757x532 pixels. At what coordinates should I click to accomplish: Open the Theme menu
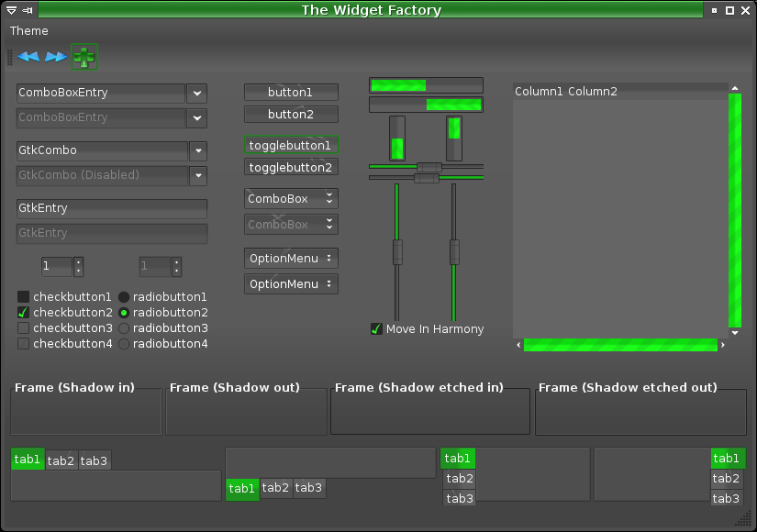click(x=29, y=31)
